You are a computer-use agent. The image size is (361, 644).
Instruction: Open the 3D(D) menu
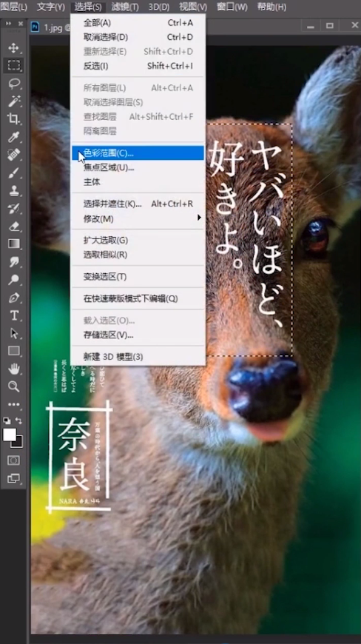pos(159,7)
